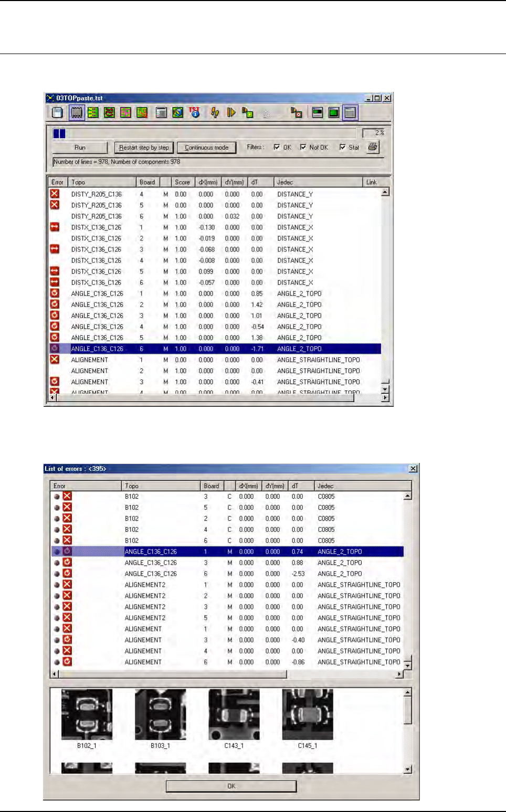Click red X icon of ALIGNEMENT2 board 5 row
Viewport: 506px width, 812px height.
pos(67,617)
